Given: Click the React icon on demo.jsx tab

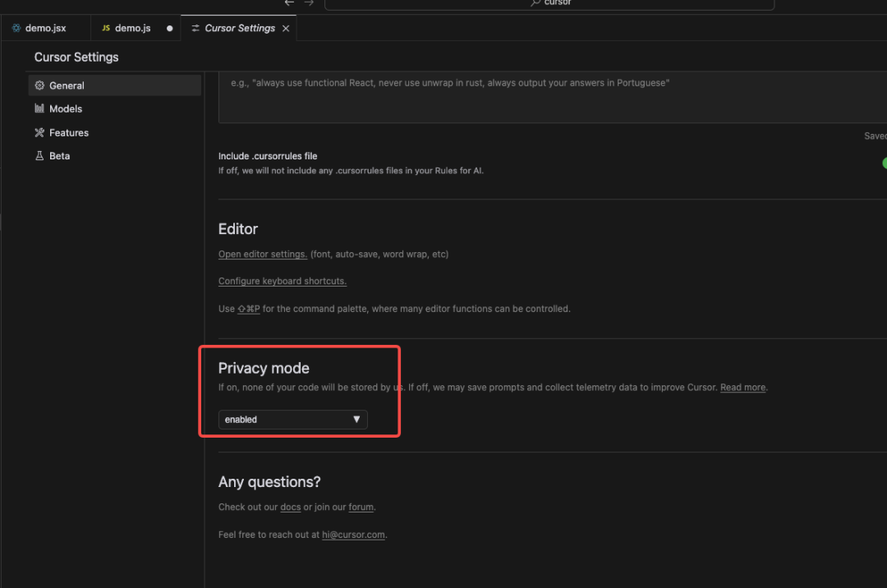Looking at the screenshot, I should click(16, 28).
